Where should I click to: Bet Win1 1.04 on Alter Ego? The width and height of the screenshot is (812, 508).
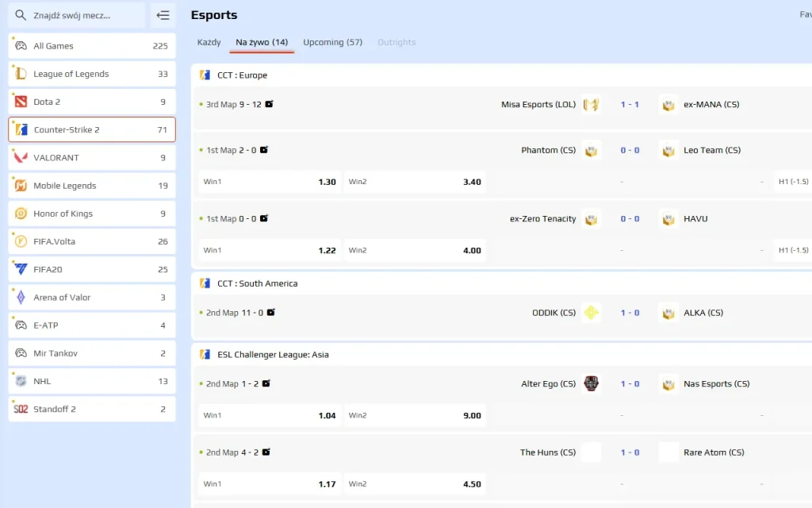270,415
